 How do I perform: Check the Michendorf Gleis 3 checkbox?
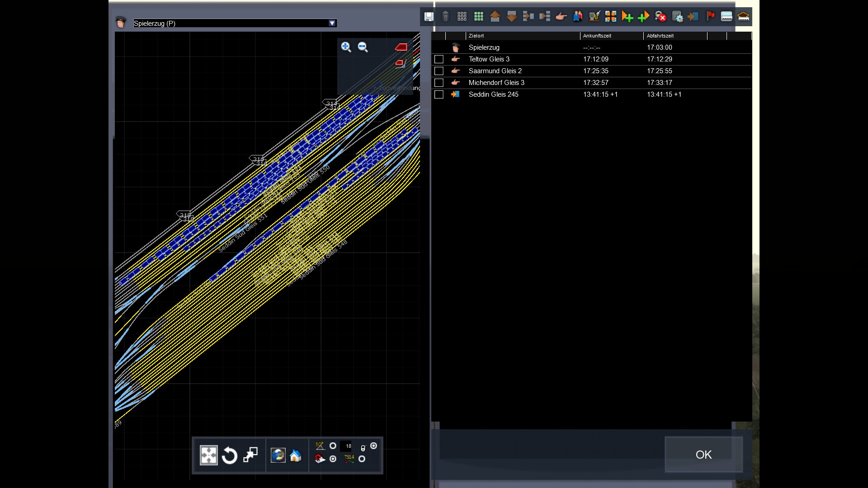439,83
